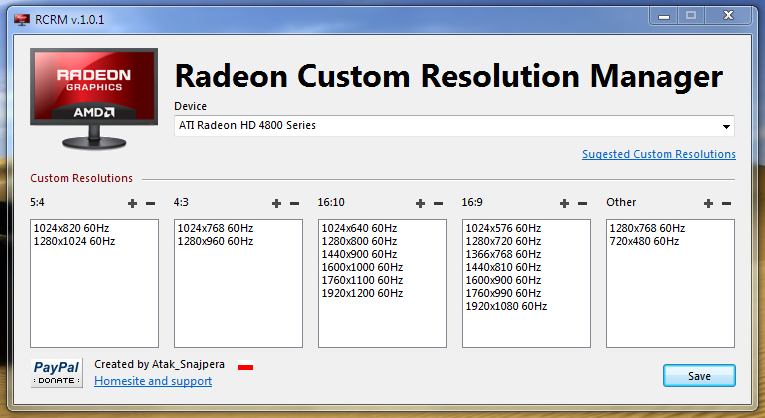Select 1280x960 60Hz in 4:3 list

(215, 241)
